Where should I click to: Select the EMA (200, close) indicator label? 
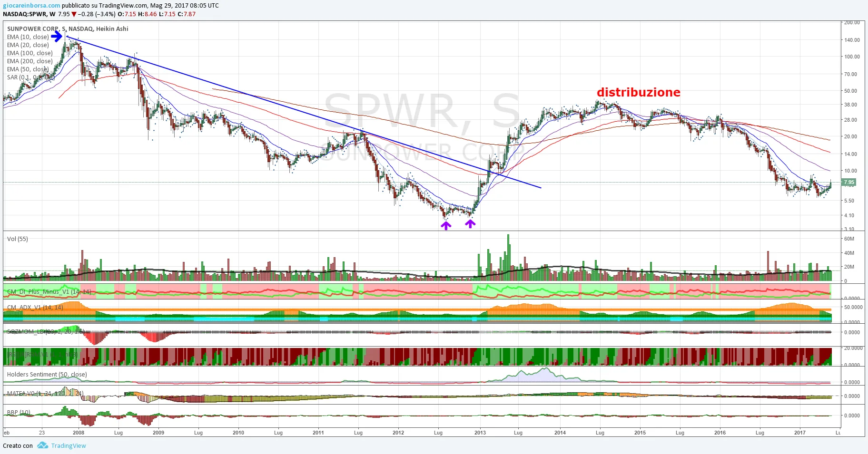30,61
